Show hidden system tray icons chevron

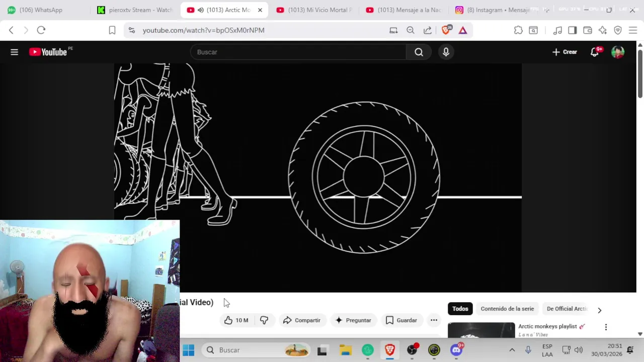[512, 350]
